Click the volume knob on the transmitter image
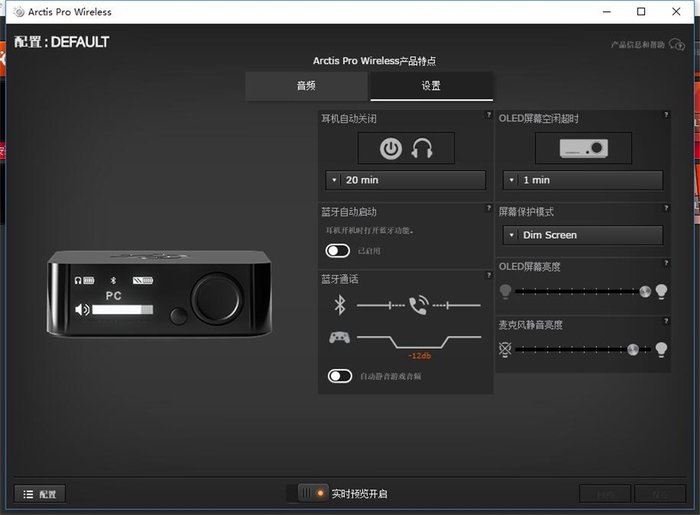700x515 pixels. click(x=217, y=299)
